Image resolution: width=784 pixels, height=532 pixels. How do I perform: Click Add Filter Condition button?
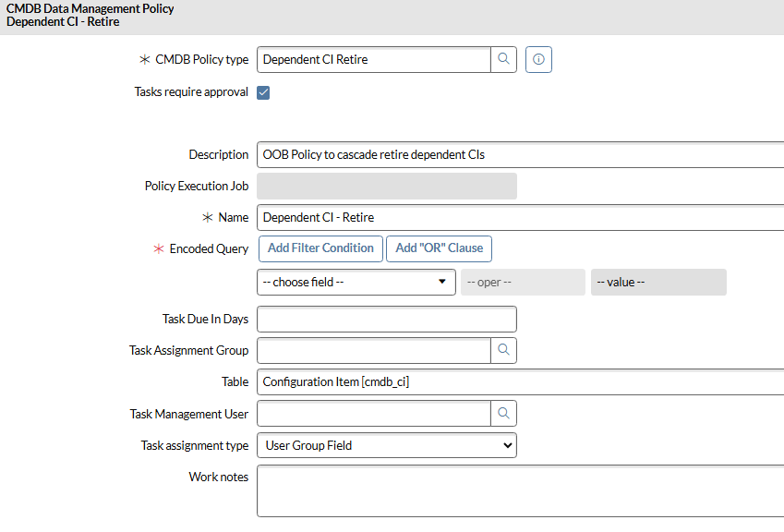(x=320, y=248)
